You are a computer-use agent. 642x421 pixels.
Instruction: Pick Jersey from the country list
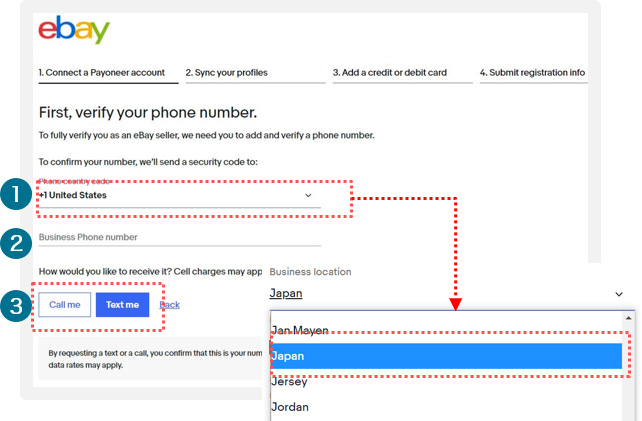pos(446,382)
